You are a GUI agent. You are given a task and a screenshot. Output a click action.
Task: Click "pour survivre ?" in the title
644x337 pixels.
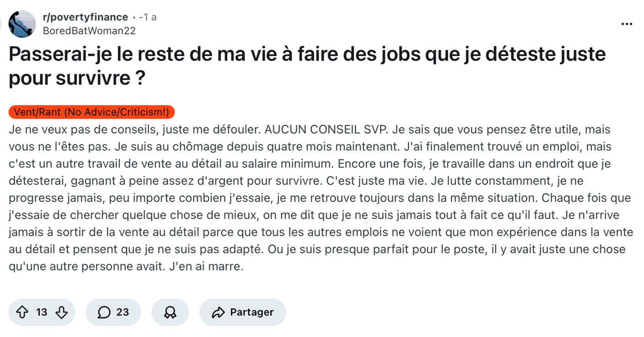77,78
